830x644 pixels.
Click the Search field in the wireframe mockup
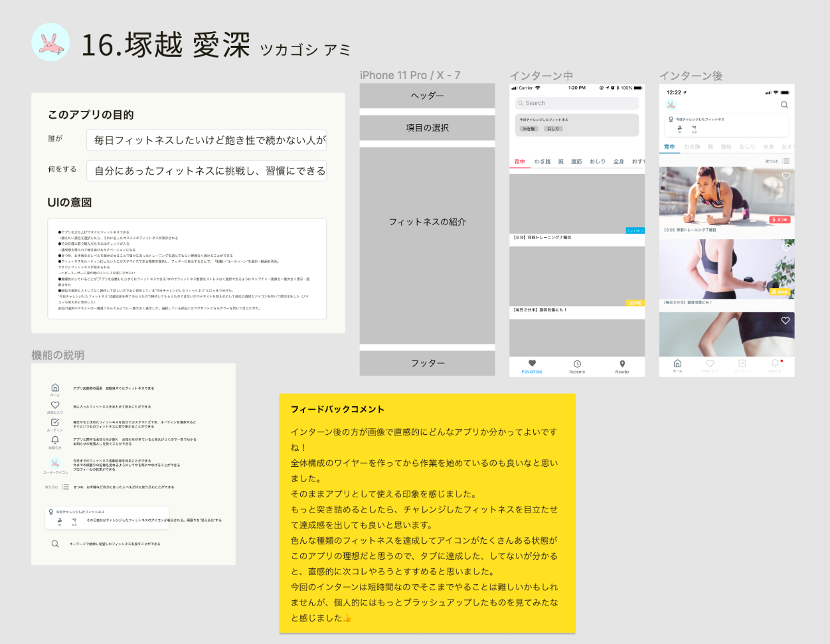(577, 103)
